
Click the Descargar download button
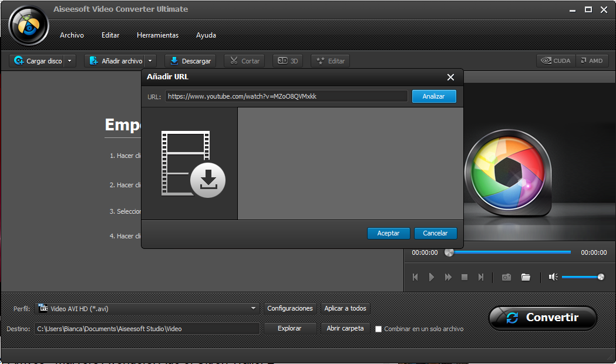click(190, 61)
